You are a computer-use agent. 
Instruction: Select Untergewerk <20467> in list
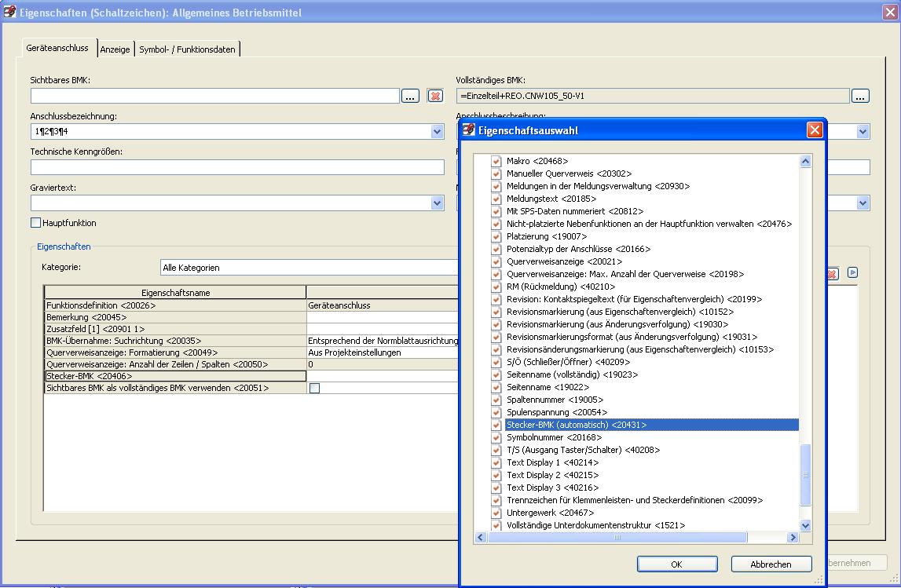click(551, 513)
